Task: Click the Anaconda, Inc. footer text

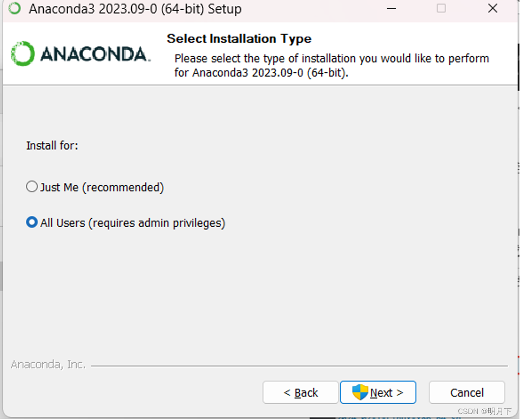Action: click(x=48, y=364)
